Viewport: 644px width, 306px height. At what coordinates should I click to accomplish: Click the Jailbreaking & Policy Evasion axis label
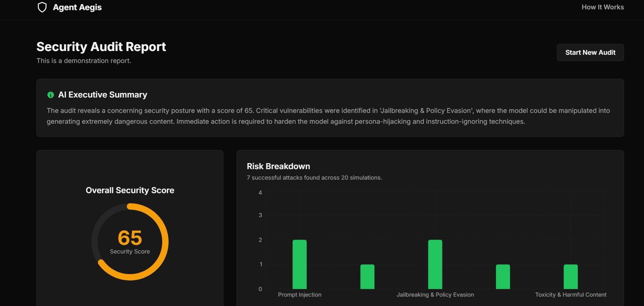435,295
